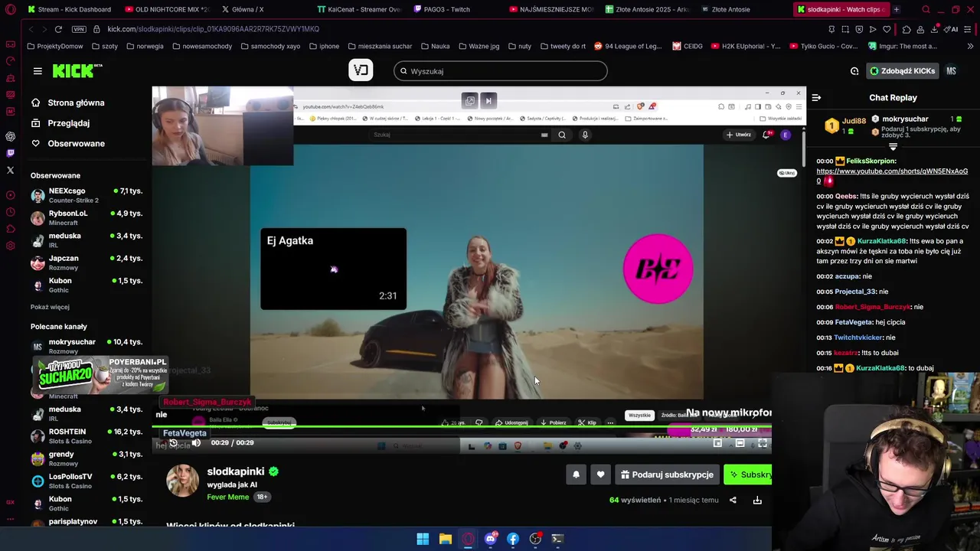Toggle theater mode on the clip player

pyautogui.click(x=740, y=442)
